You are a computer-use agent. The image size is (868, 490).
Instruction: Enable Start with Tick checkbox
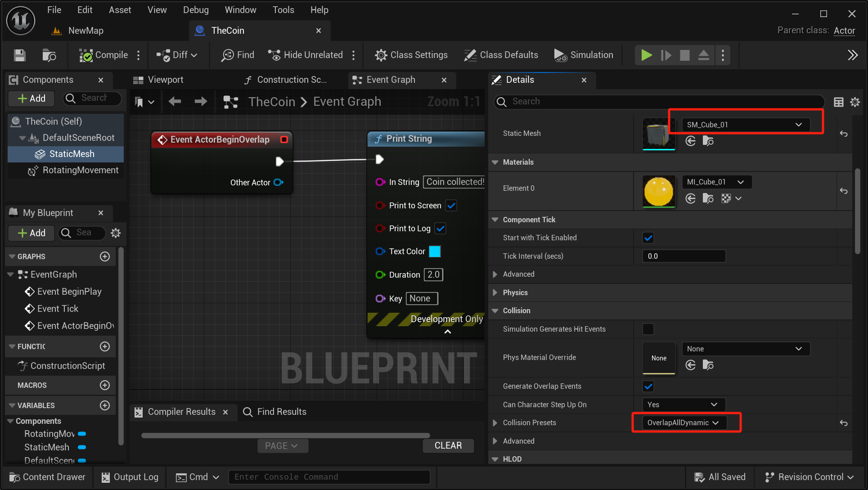(x=648, y=237)
